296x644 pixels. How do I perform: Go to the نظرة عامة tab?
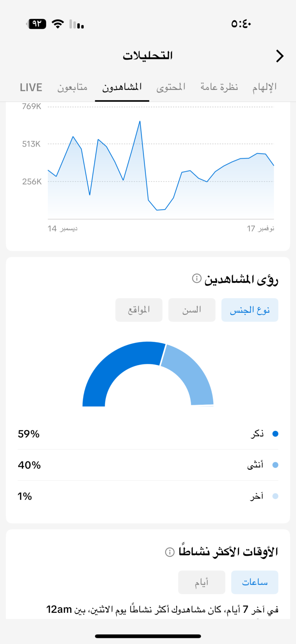(x=219, y=88)
